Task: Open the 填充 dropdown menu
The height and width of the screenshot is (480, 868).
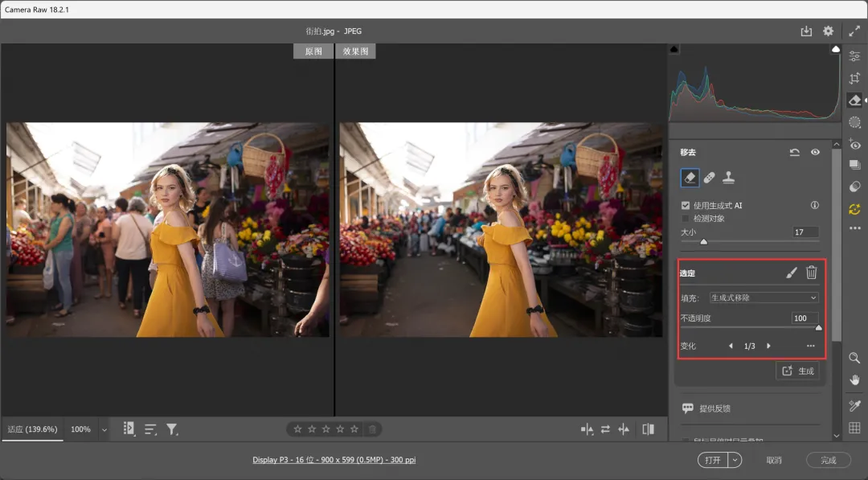Action: (764, 297)
